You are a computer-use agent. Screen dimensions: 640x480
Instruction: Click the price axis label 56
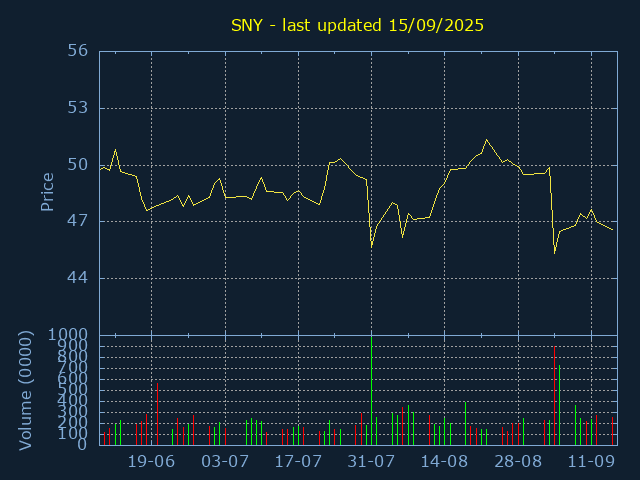(x=78, y=51)
